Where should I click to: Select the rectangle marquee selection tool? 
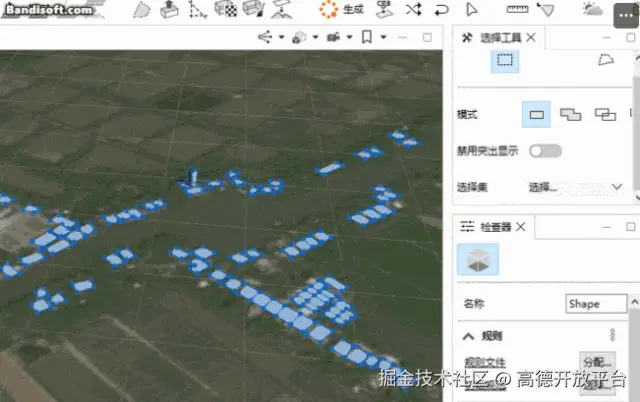click(x=504, y=61)
